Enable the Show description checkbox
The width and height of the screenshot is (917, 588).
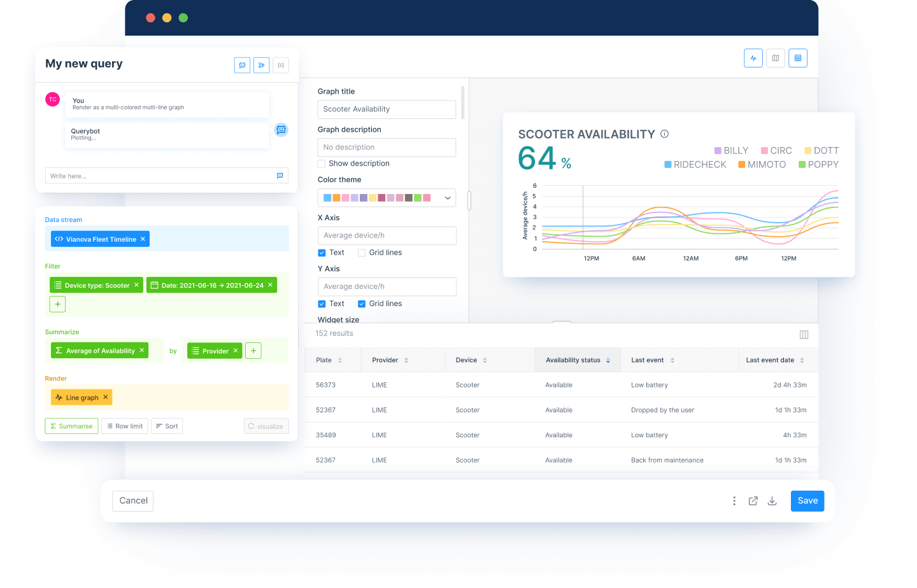click(x=322, y=164)
